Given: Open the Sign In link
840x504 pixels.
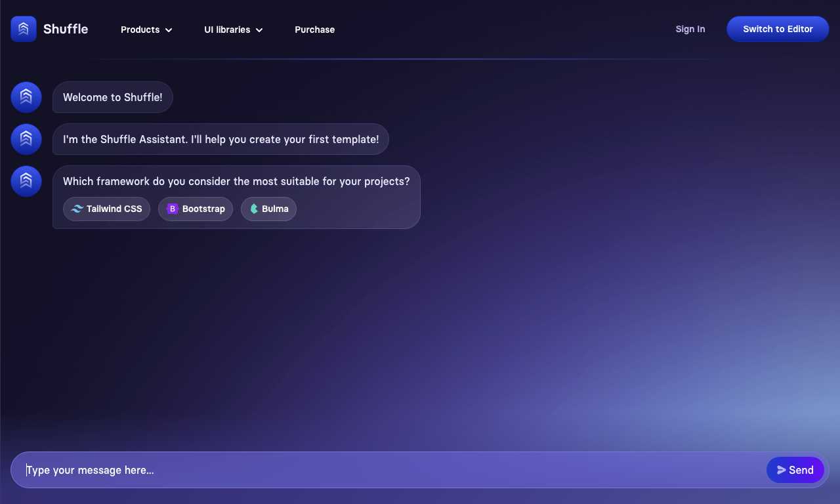Looking at the screenshot, I should coord(690,29).
